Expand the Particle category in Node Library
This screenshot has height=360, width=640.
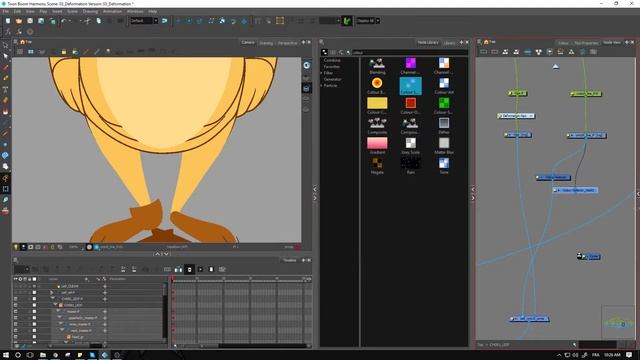[x=322, y=85]
